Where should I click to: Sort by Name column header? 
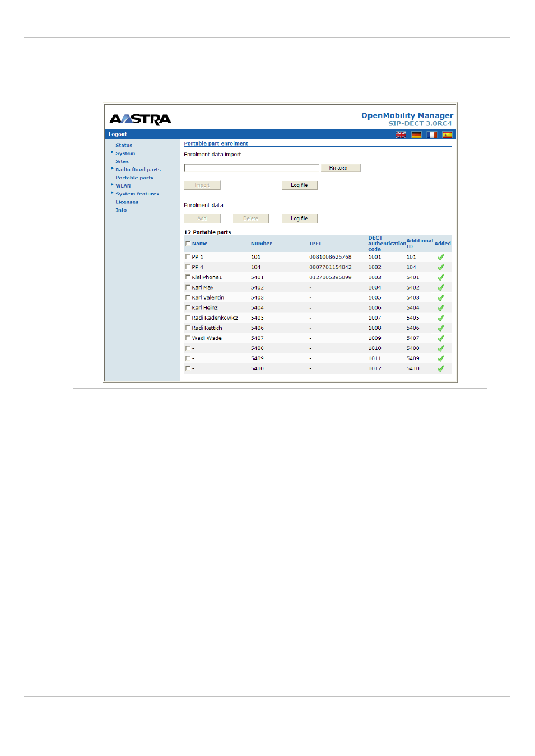click(199, 244)
